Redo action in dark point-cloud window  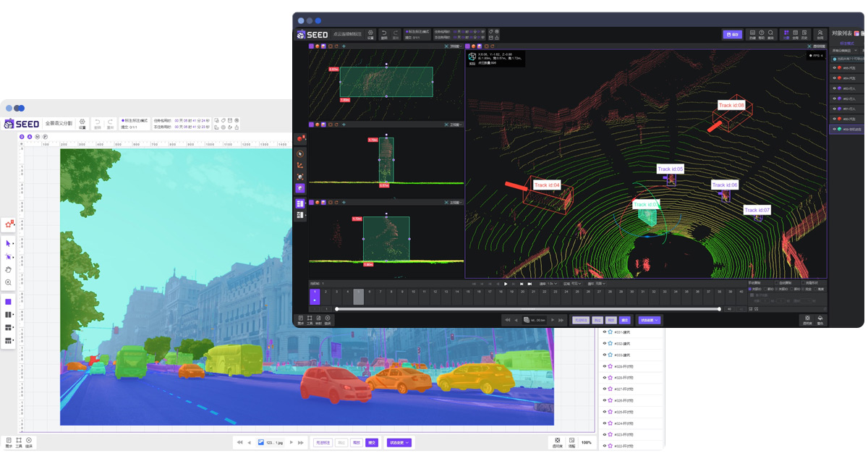396,34
